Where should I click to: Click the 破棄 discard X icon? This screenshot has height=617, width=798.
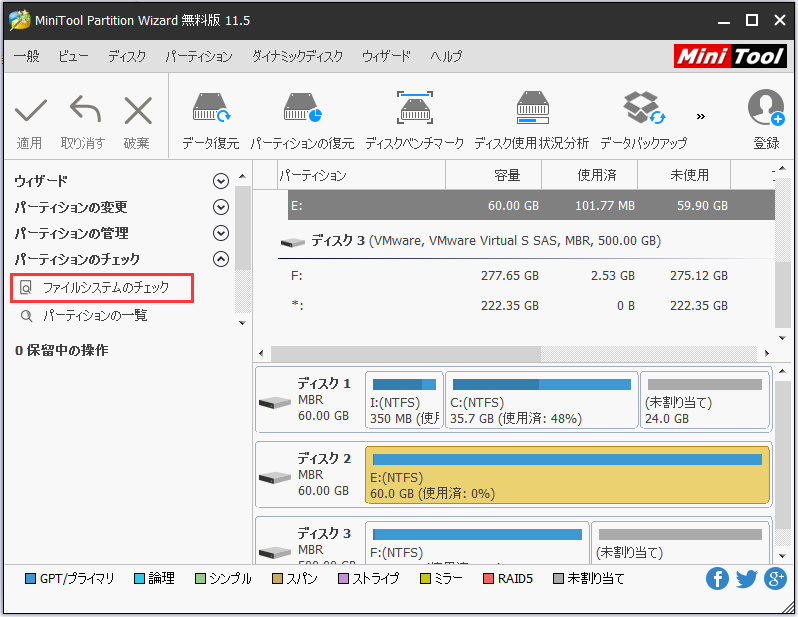click(137, 112)
